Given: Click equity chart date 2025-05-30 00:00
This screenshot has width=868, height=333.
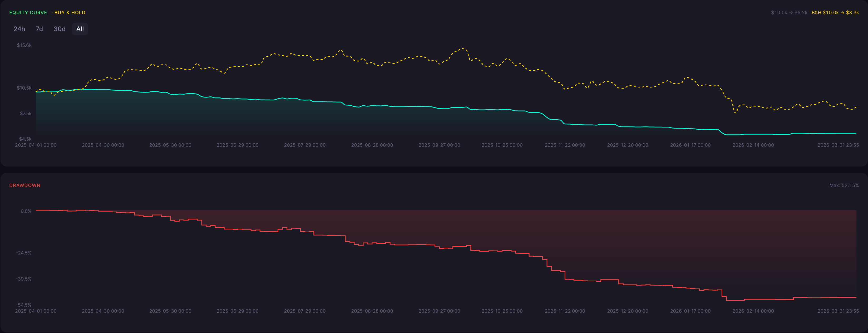Looking at the screenshot, I should (170, 145).
